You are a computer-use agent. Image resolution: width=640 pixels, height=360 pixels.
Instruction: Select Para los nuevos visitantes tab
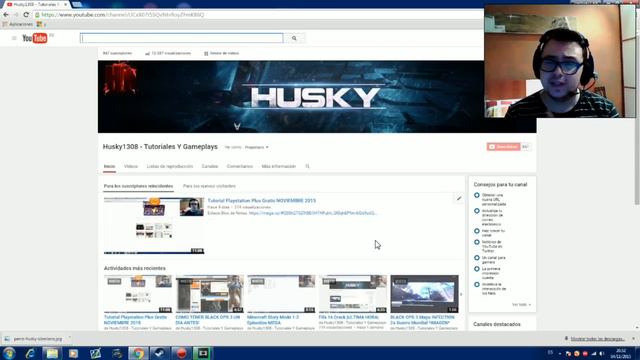point(209,186)
